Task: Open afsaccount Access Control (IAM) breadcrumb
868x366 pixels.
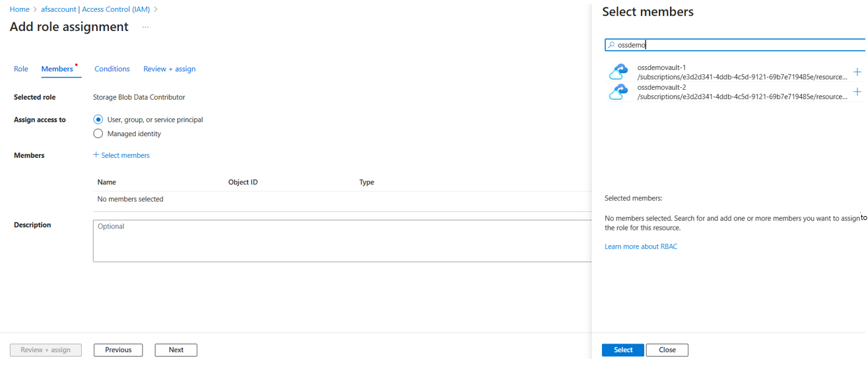Action: coord(95,9)
